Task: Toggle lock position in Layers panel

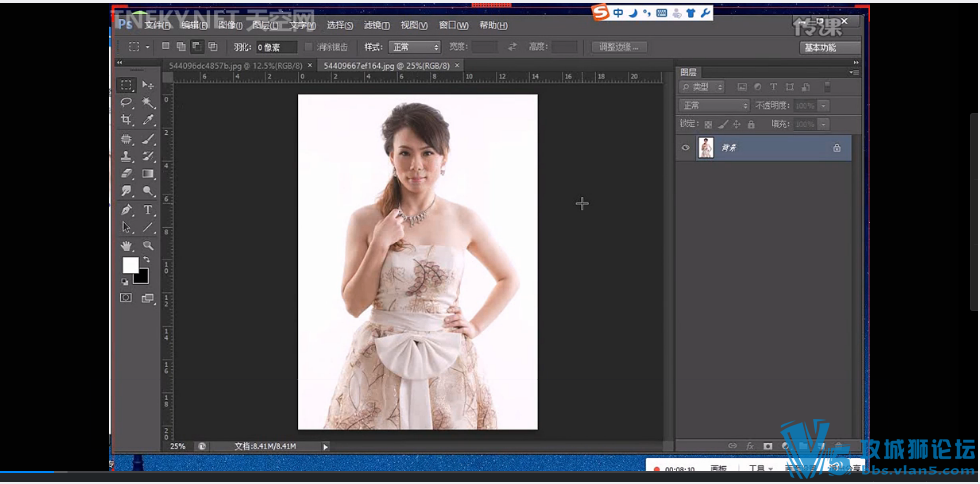Action: tap(736, 124)
